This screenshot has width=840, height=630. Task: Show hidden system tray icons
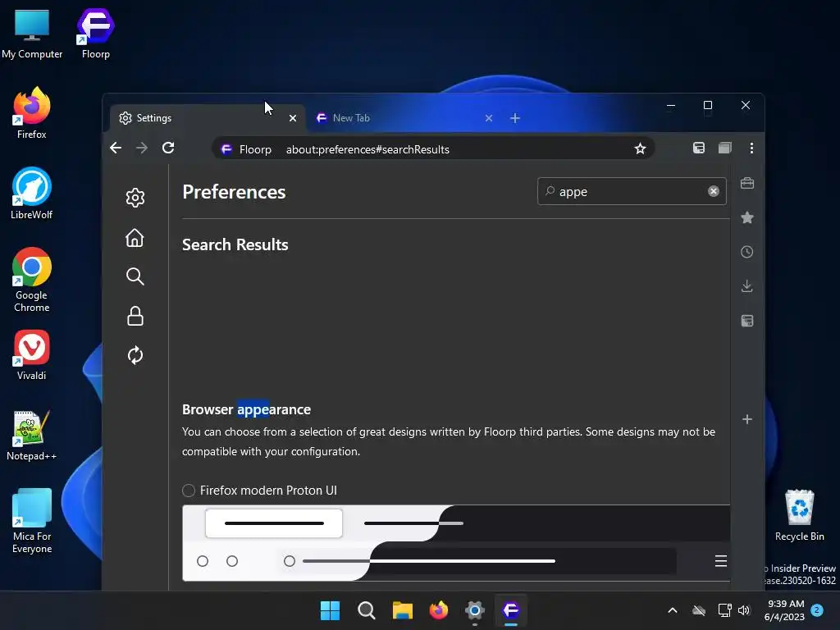tap(673, 610)
